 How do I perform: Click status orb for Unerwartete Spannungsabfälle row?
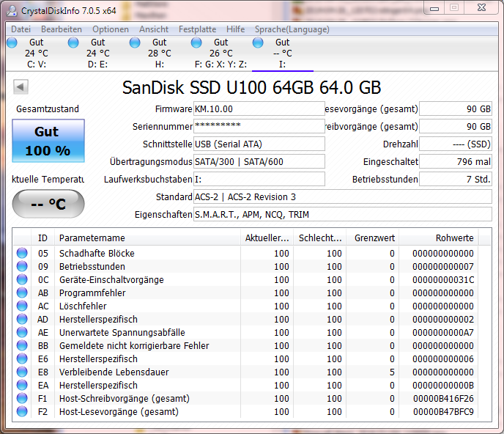click(22, 332)
